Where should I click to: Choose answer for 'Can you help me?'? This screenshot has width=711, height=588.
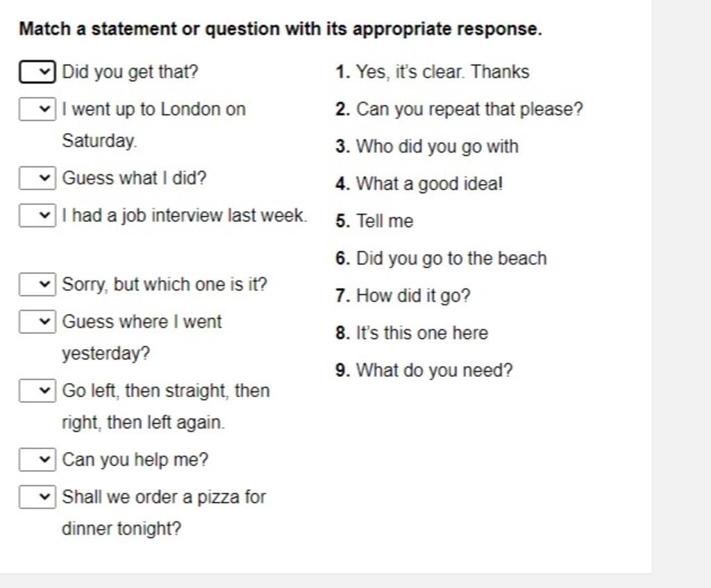coord(37,460)
